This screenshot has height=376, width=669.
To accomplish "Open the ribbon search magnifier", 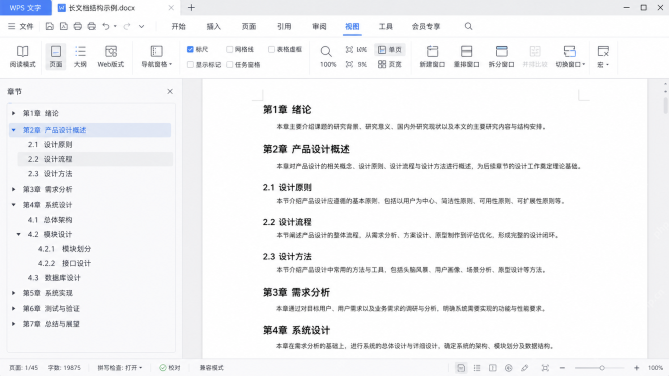I will (x=468, y=26).
